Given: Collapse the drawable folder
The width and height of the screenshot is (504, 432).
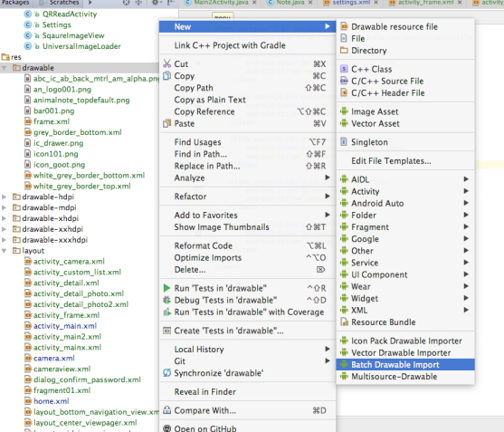Looking at the screenshot, I should [5, 68].
